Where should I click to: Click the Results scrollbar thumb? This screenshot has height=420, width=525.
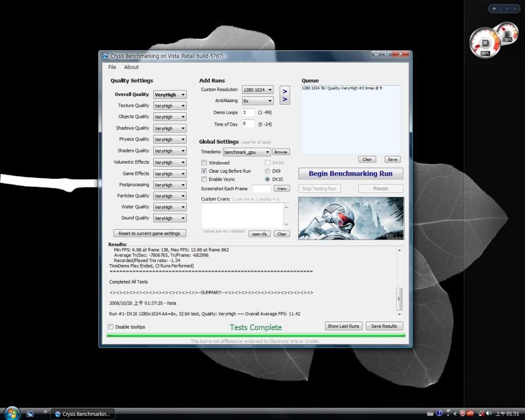(x=399, y=299)
